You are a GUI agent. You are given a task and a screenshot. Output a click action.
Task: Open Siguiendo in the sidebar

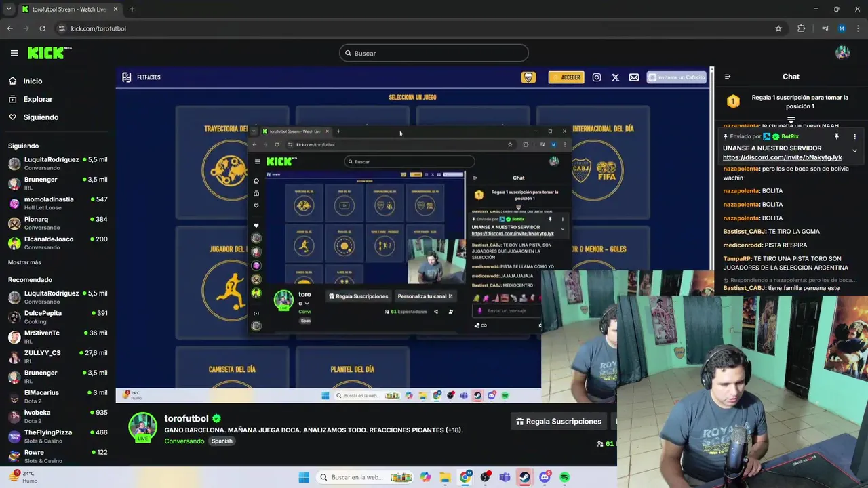point(41,117)
